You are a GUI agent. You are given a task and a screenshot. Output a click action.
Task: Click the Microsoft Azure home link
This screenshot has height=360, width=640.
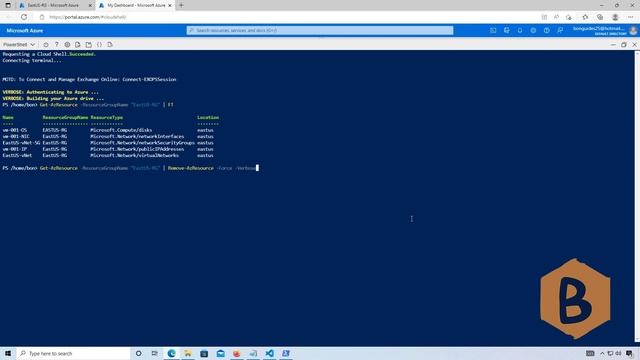coord(24,31)
